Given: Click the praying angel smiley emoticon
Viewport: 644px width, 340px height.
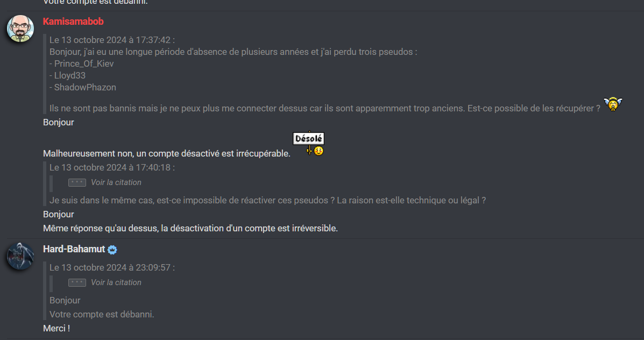Looking at the screenshot, I should pos(613,104).
